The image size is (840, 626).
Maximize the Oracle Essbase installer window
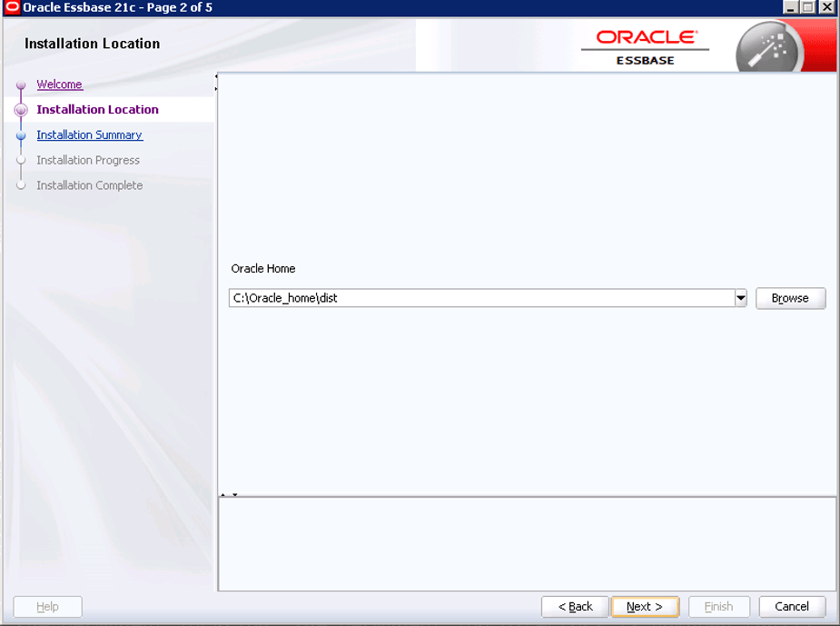(x=808, y=7)
